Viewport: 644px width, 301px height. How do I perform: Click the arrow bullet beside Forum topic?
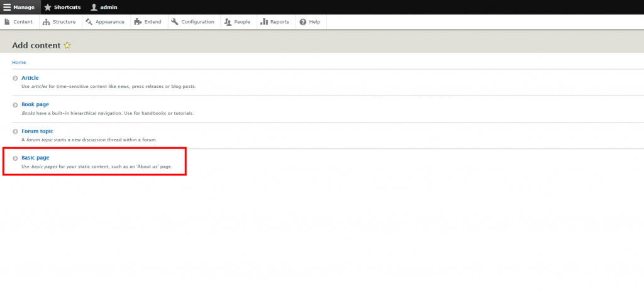[15, 131]
